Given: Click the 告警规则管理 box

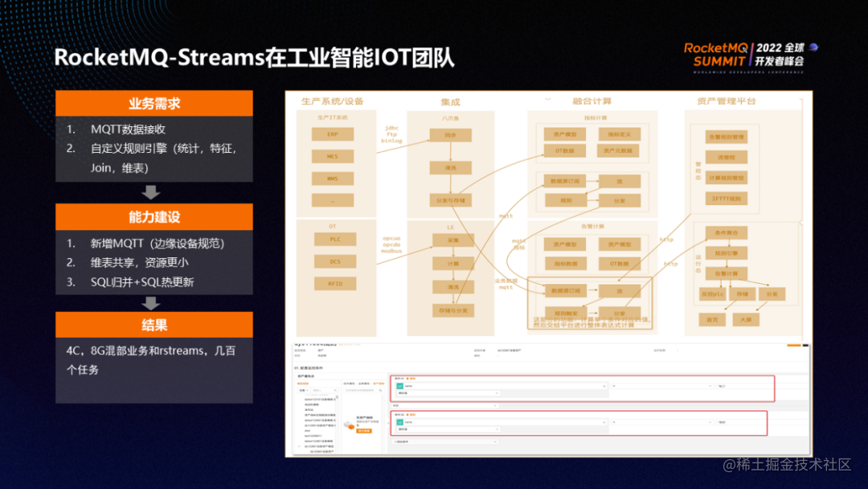Looking at the screenshot, I should pyautogui.click(x=727, y=137).
